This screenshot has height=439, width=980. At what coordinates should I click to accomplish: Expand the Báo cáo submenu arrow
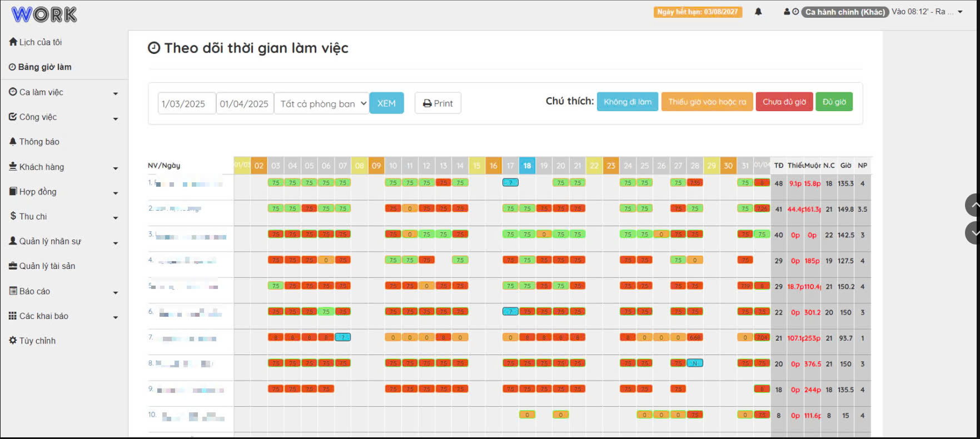pos(116,292)
